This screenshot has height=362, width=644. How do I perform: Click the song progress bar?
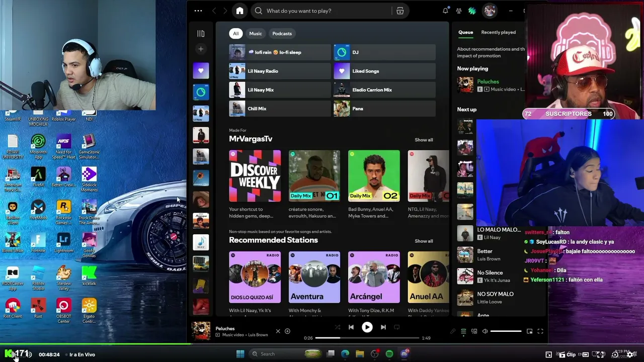pos(367,338)
